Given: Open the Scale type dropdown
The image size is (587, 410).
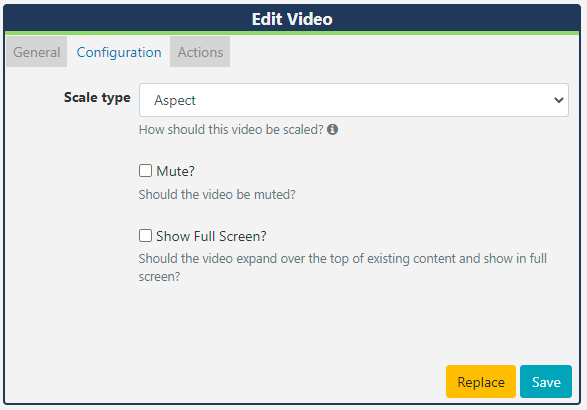Looking at the screenshot, I should (x=354, y=100).
